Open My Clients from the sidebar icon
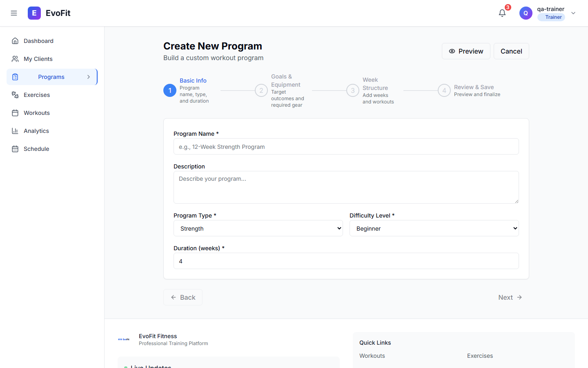The image size is (588, 368). click(15, 59)
